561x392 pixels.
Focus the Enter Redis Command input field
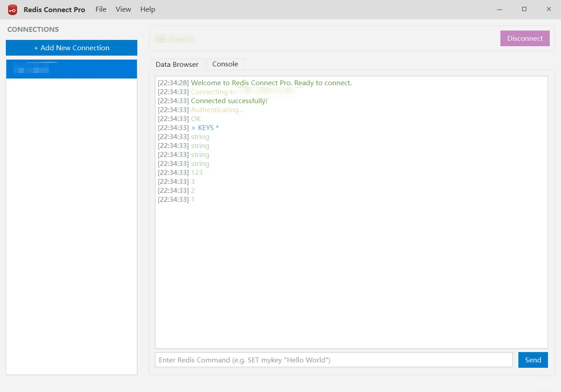pos(334,360)
